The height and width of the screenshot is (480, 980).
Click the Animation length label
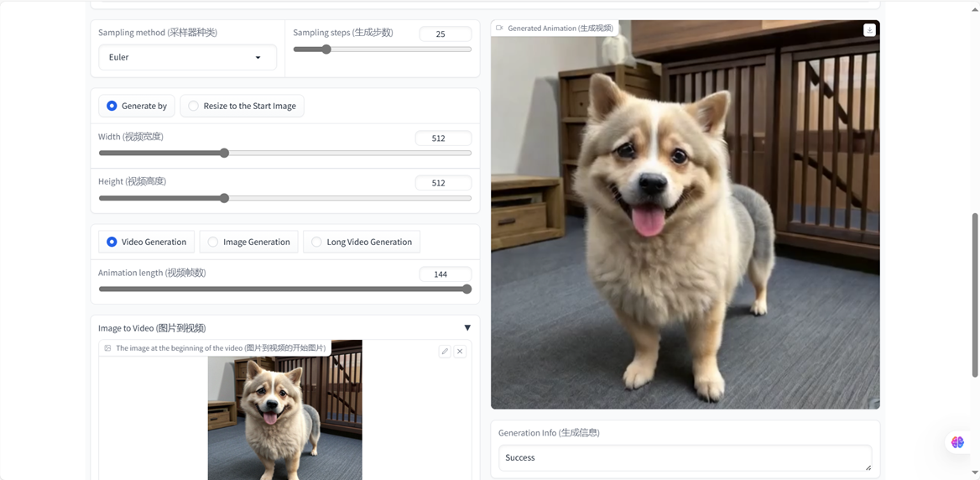(152, 273)
